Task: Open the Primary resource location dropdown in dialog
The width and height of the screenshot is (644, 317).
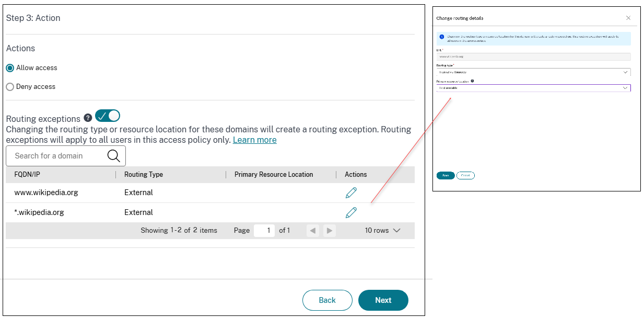Action: point(533,88)
